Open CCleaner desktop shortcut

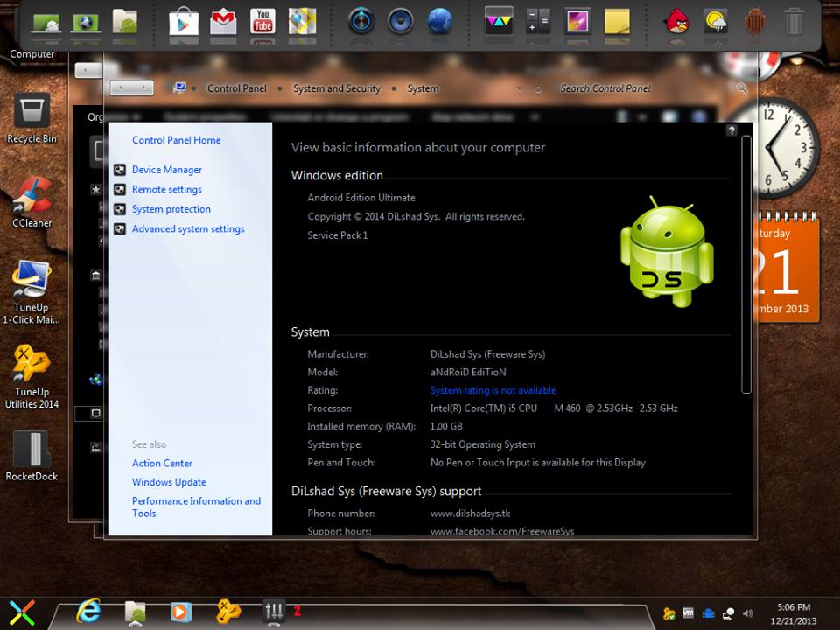(31, 202)
